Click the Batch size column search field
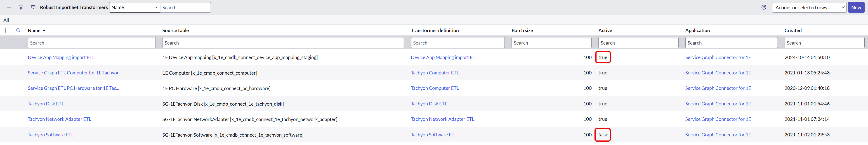 tap(551, 43)
